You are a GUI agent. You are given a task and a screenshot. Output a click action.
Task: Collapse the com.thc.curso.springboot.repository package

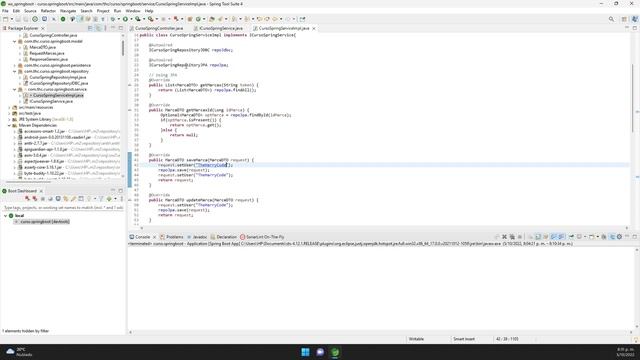(15, 71)
